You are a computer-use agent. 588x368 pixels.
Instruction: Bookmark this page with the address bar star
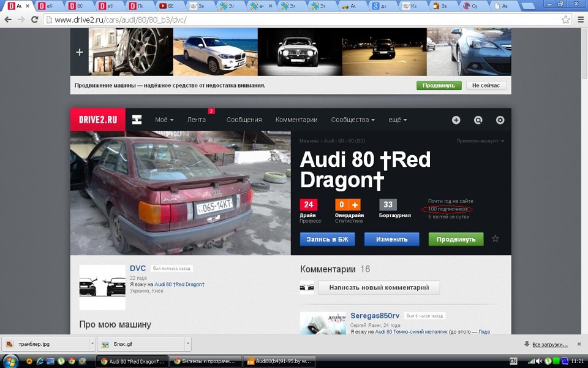[x=565, y=20]
